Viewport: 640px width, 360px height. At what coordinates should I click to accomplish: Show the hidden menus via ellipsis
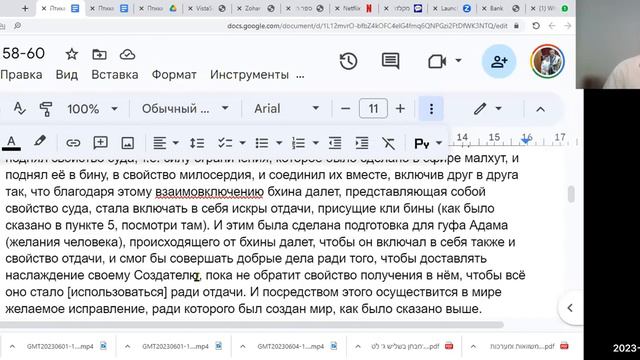pos(300,76)
